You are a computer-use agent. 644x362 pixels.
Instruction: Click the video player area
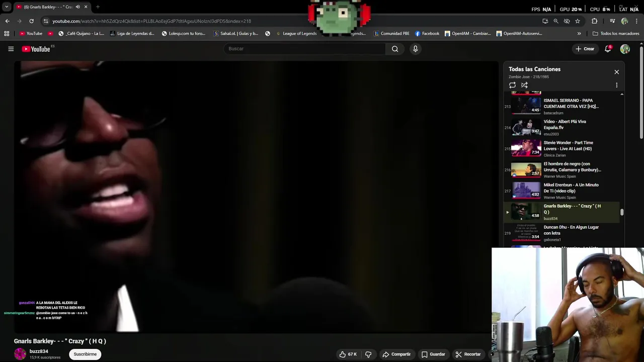pos(256,197)
